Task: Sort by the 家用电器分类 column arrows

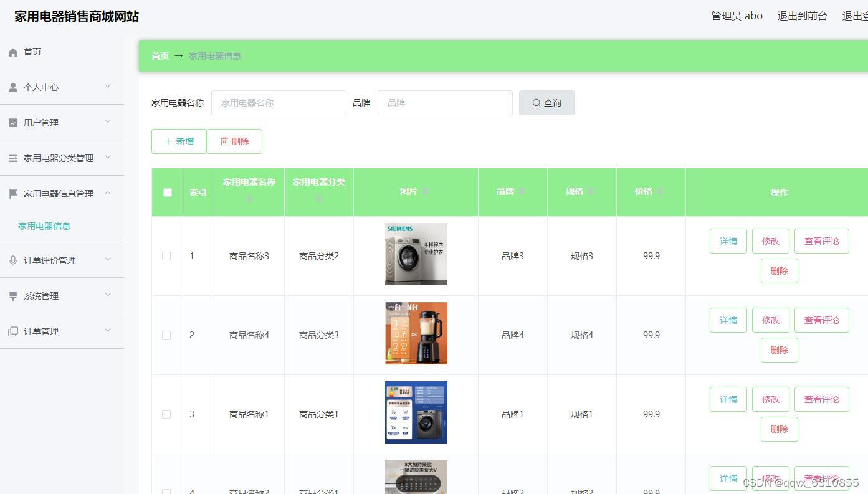Action: (x=319, y=199)
